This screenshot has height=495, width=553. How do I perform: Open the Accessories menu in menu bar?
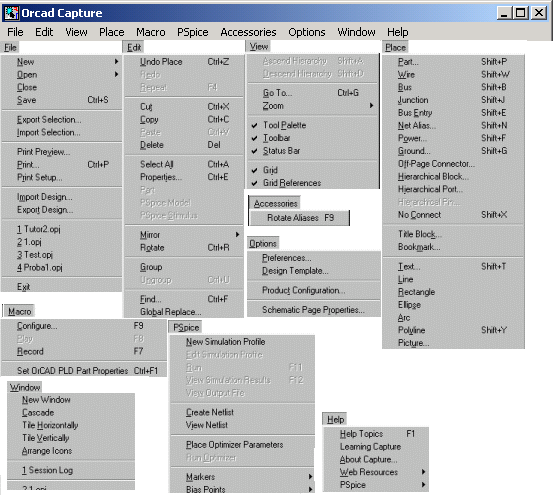pyautogui.click(x=248, y=32)
